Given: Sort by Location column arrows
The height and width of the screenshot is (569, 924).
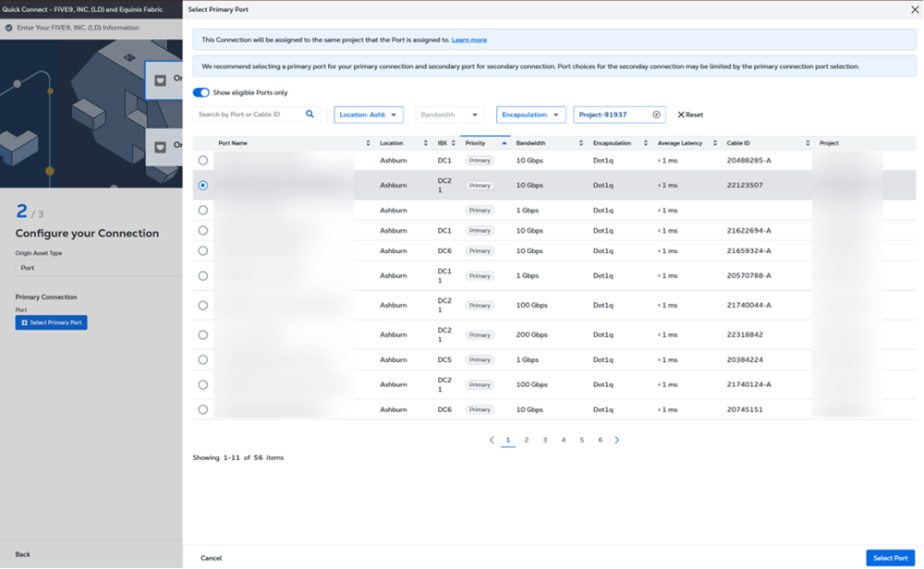Looking at the screenshot, I should pyautogui.click(x=425, y=143).
